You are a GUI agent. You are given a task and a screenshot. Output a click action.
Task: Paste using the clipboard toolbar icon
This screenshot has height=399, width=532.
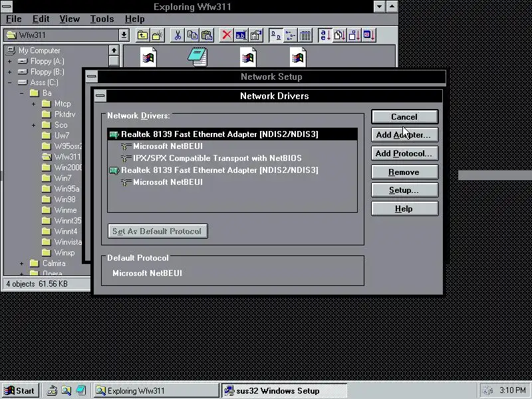pyautogui.click(x=207, y=35)
